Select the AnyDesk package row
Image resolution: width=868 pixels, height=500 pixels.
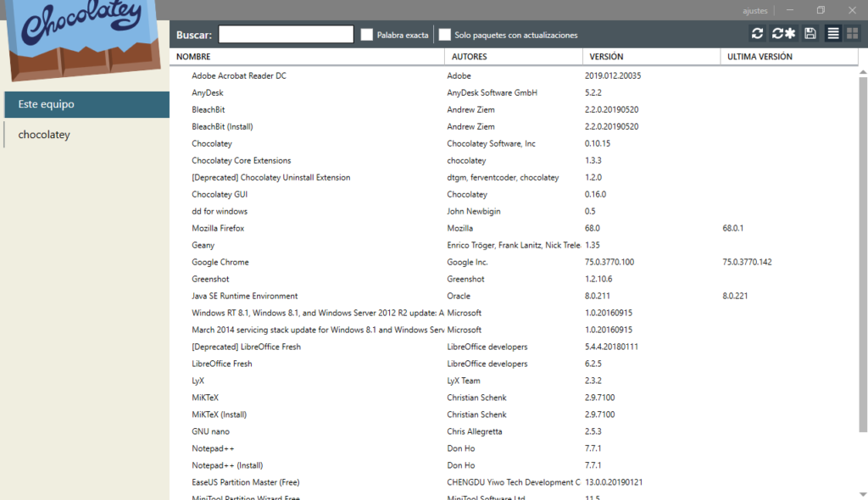[514, 92]
